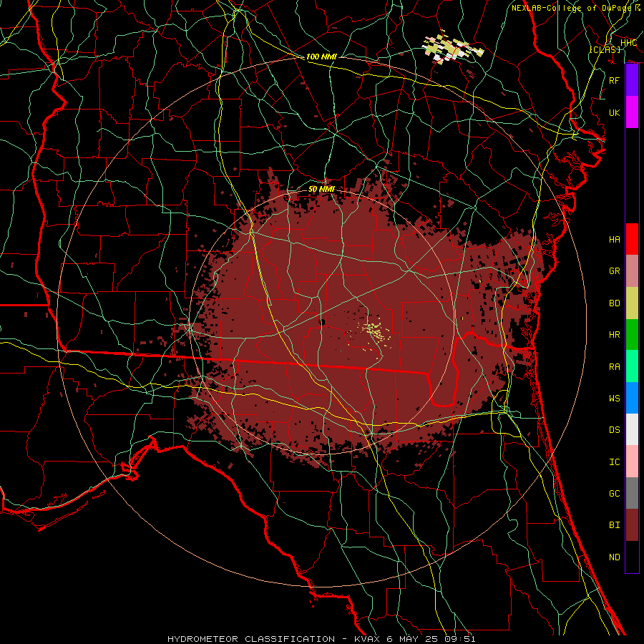This screenshot has height=644, width=644.
Task: Pick the green HR legend swatch
Action: pos(632,334)
